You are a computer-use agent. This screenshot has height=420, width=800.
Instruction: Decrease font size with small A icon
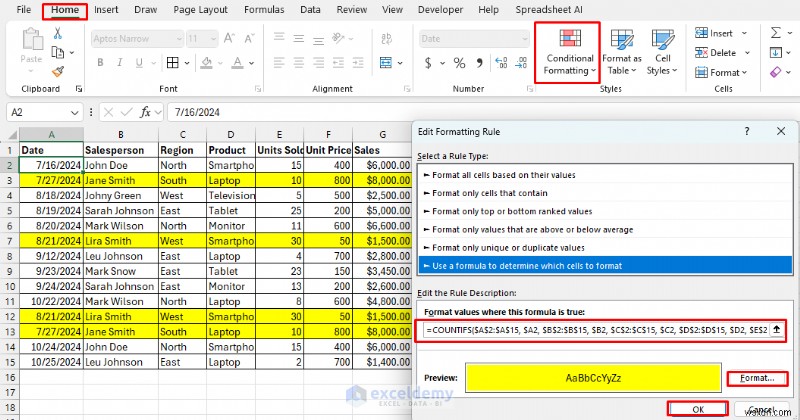click(249, 38)
